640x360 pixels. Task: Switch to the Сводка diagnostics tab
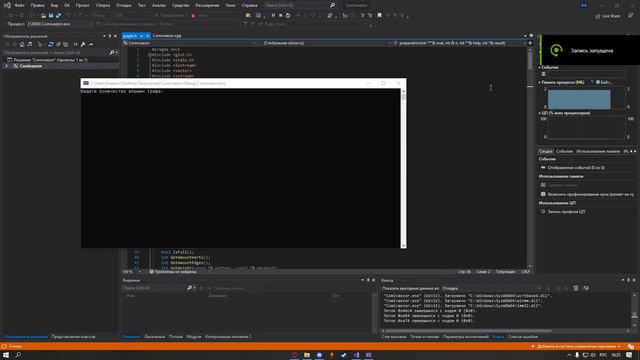pyautogui.click(x=545, y=151)
